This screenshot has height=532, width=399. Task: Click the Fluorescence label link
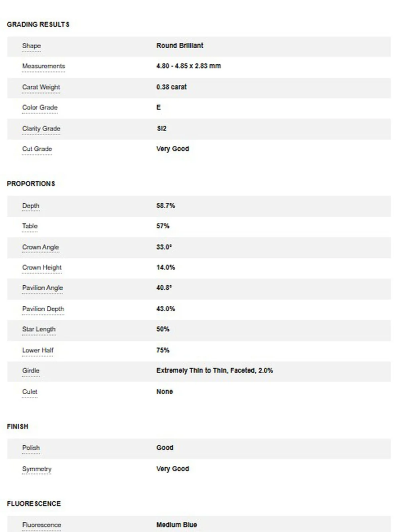click(x=41, y=525)
